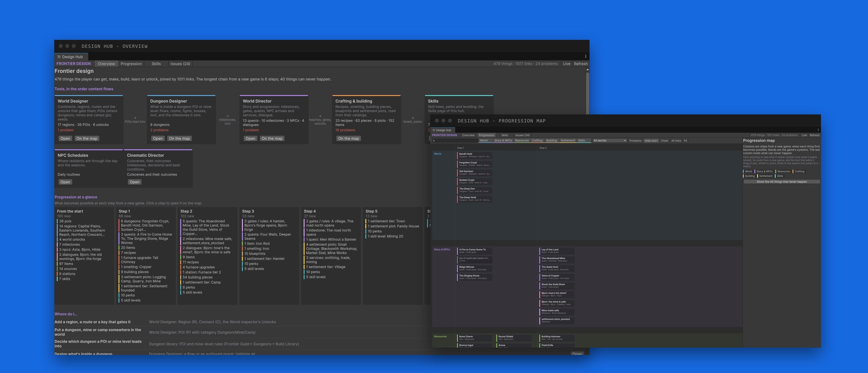
Task: Click the scroll-up arrow in the Overview window
Action: (x=587, y=70)
